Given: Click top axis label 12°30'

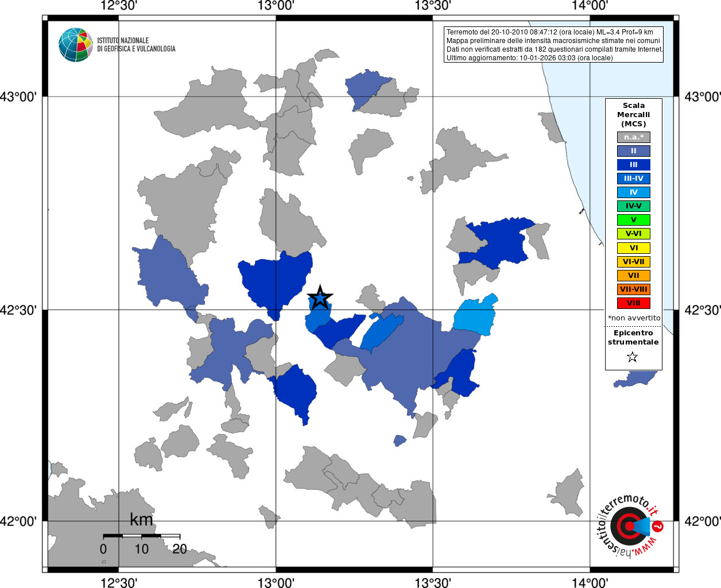Looking at the screenshot, I should pyautogui.click(x=118, y=6).
